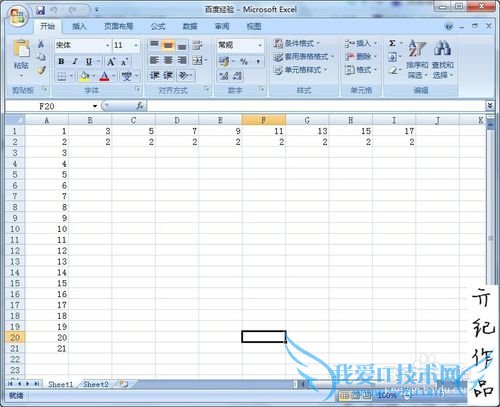This screenshot has height=407, width=500.
Task: Select column header D
Action: [x=177, y=120]
